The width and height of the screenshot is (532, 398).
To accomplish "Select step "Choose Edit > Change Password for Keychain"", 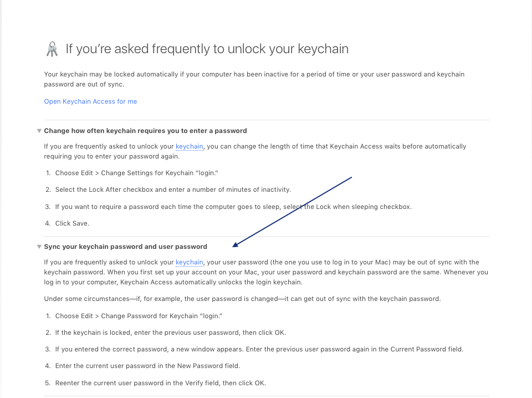I will click(139, 316).
